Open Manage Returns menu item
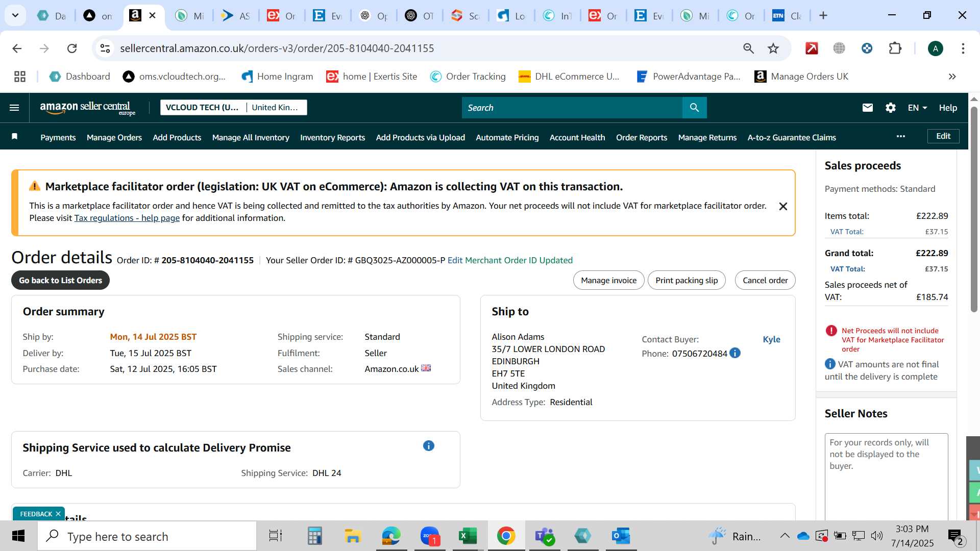The width and height of the screenshot is (980, 551). [707, 137]
